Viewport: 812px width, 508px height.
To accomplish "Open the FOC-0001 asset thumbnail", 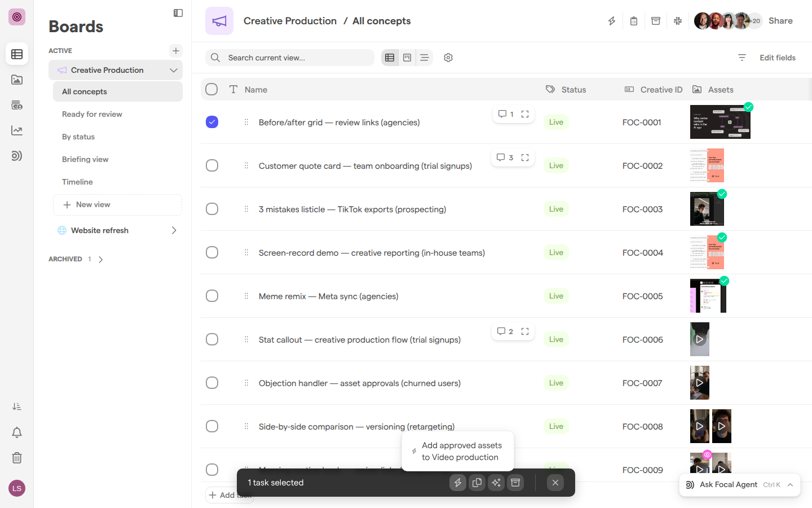I will [720, 122].
